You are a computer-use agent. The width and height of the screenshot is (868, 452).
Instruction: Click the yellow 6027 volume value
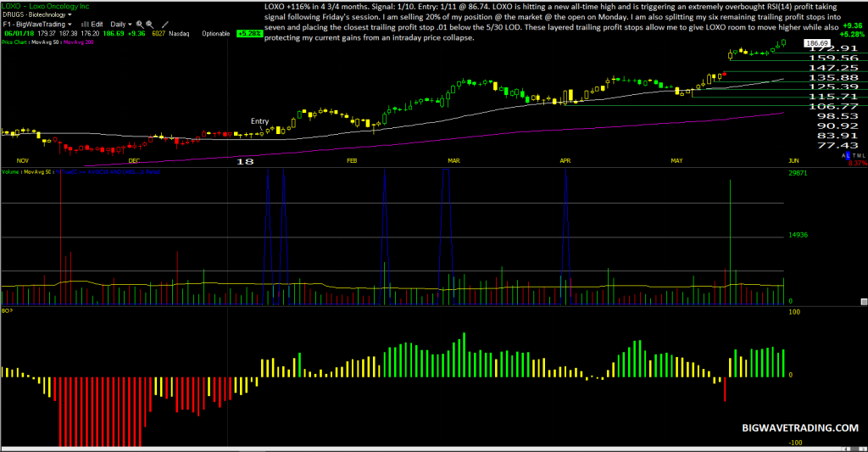[159, 33]
